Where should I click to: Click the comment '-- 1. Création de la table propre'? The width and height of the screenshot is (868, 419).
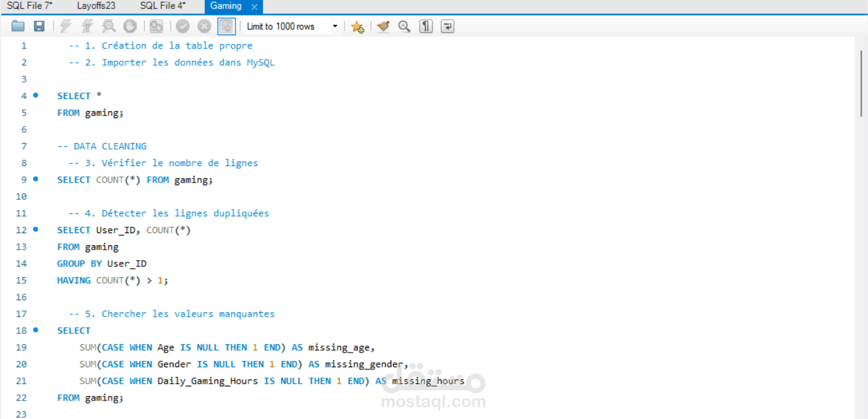(161, 46)
